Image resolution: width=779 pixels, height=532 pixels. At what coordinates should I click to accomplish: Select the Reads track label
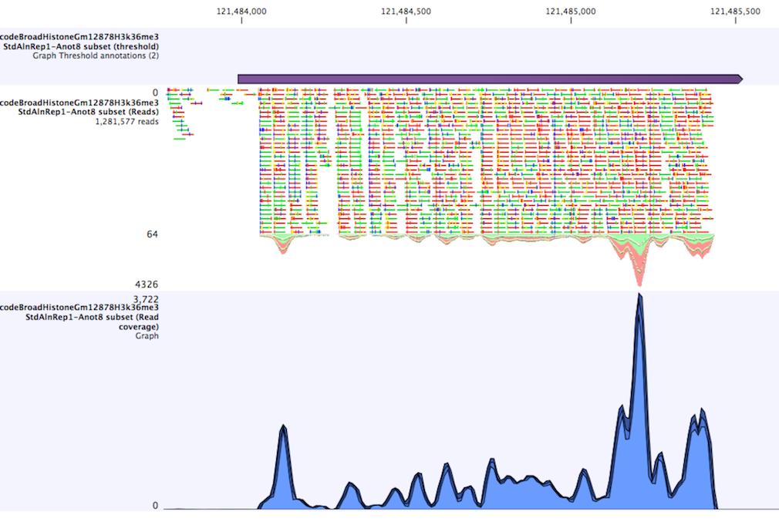tap(80, 106)
